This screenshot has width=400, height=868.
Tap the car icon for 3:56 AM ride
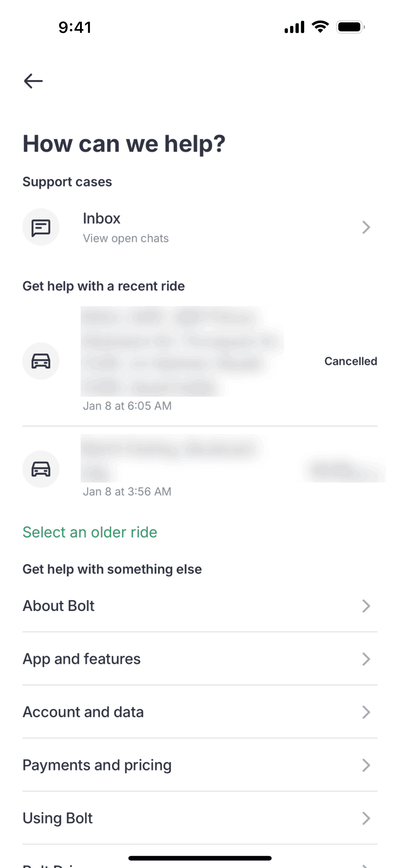tap(41, 469)
